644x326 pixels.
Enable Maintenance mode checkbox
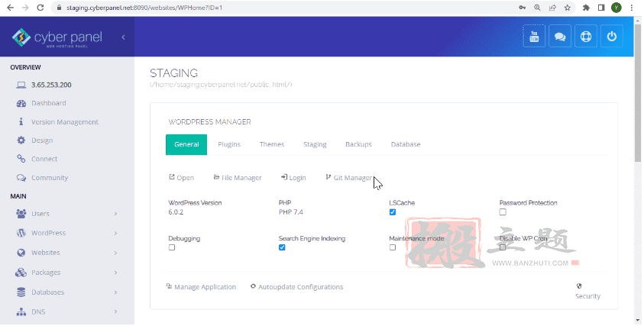tap(392, 247)
